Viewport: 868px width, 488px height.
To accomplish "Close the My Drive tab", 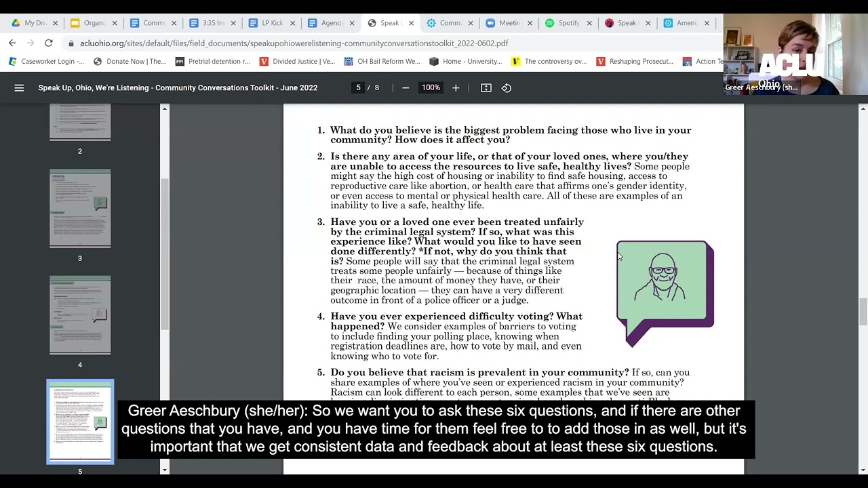I will point(56,23).
